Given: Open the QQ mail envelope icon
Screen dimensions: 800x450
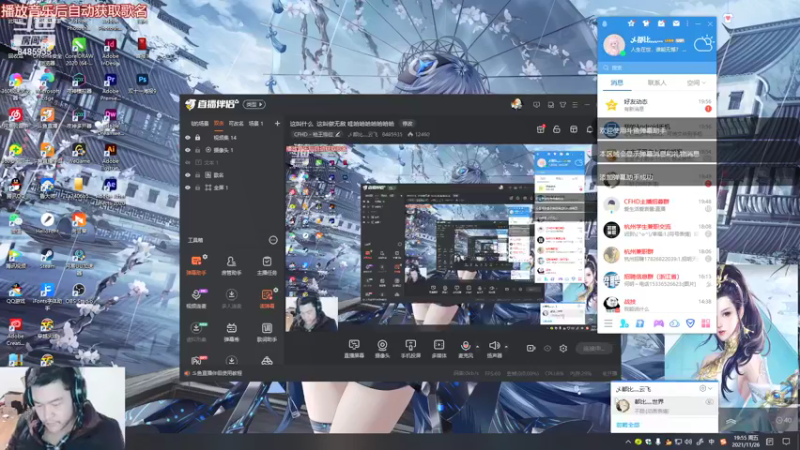Looking at the screenshot, I should pyautogui.click(x=676, y=23).
